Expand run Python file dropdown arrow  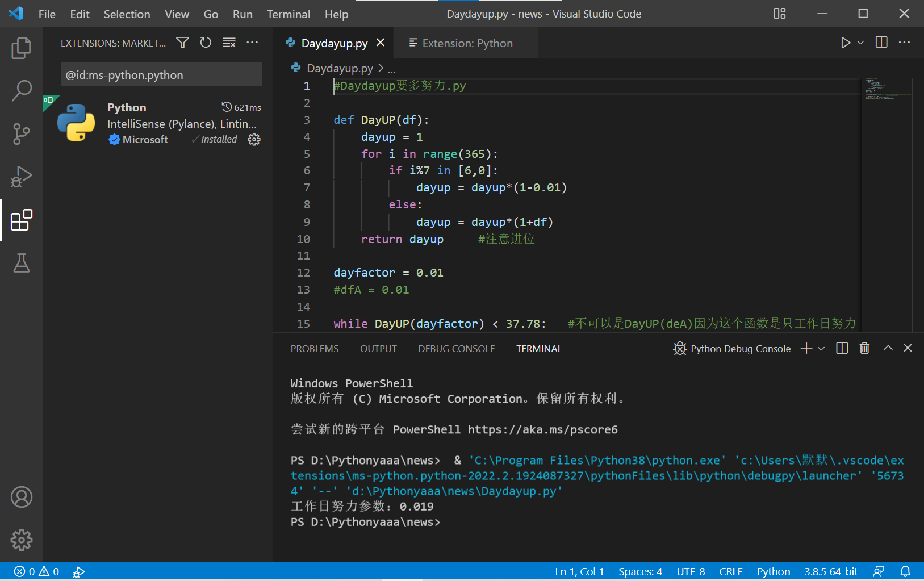coord(860,43)
